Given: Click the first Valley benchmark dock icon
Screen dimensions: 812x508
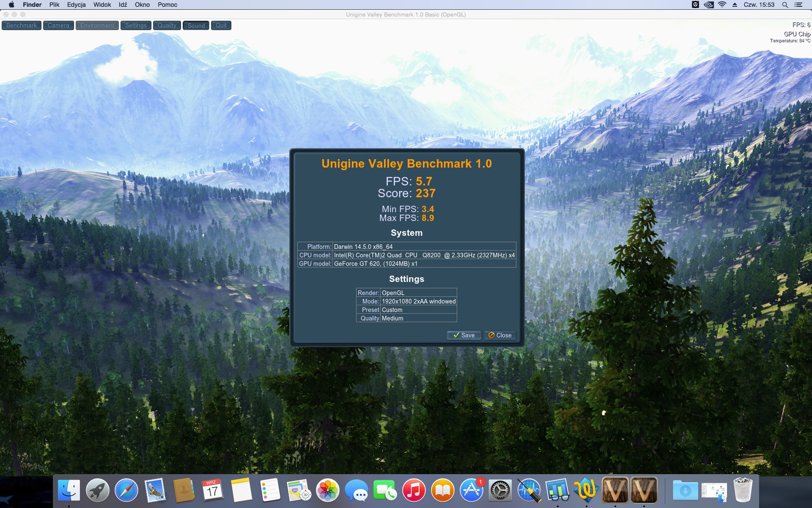Looking at the screenshot, I should pos(615,490).
